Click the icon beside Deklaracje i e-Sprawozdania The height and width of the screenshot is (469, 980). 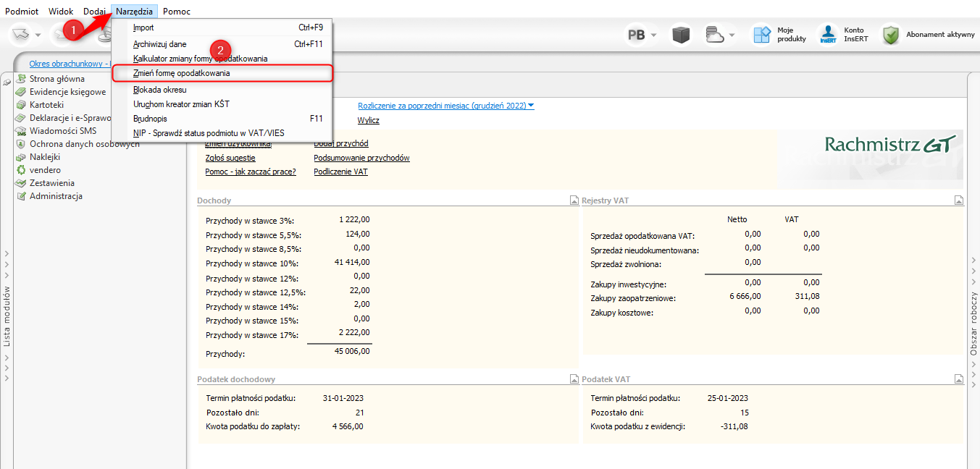pos(22,118)
